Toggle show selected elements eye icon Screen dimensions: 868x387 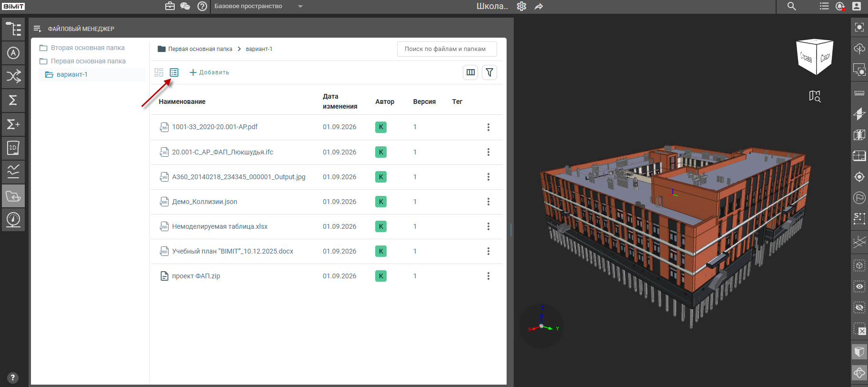pos(859,286)
